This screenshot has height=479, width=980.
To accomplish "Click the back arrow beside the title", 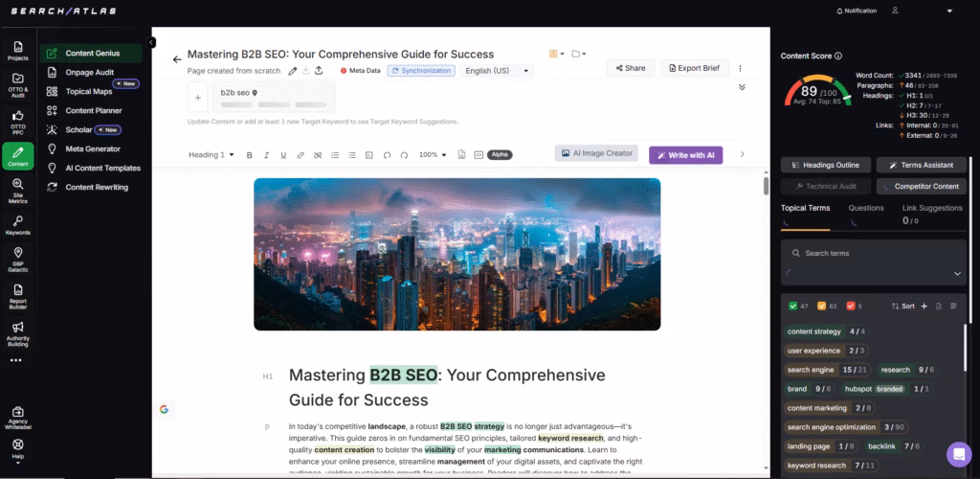I will pyautogui.click(x=177, y=59).
